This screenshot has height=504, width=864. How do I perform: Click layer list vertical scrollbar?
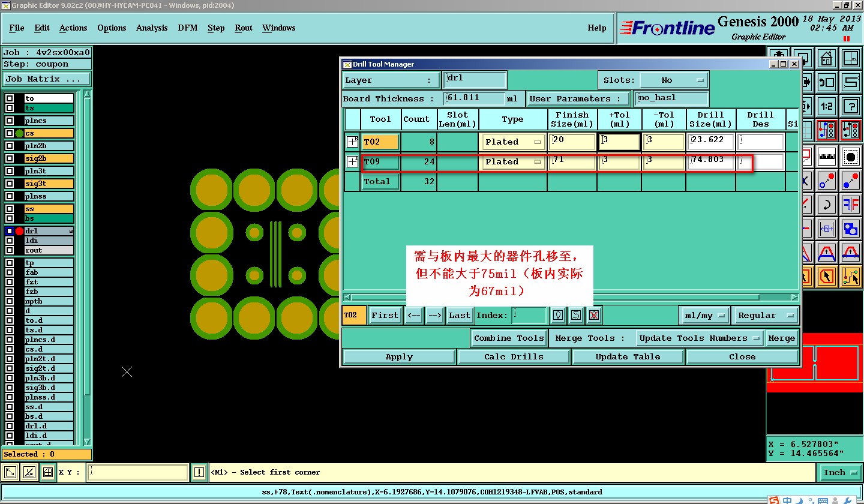pos(88,269)
